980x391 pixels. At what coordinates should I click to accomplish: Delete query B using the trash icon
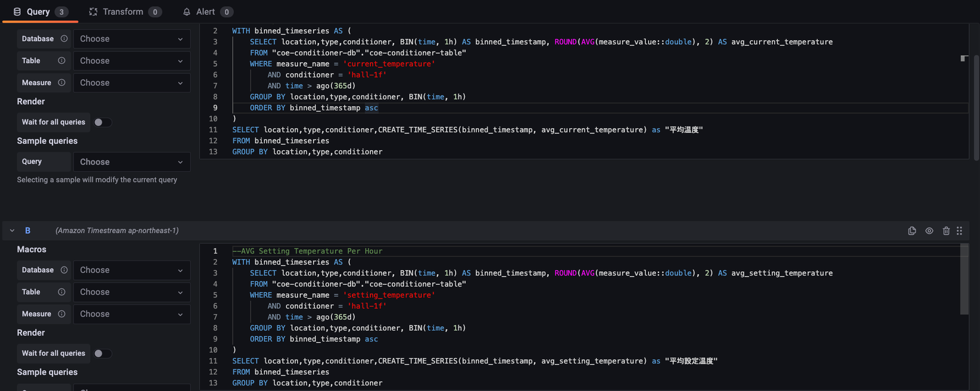tap(946, 231)
